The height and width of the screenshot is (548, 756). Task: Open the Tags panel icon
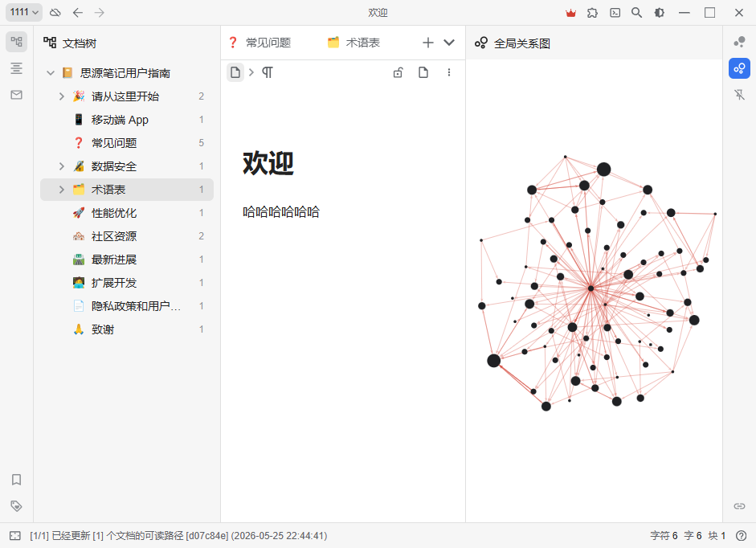click(16, 506)
